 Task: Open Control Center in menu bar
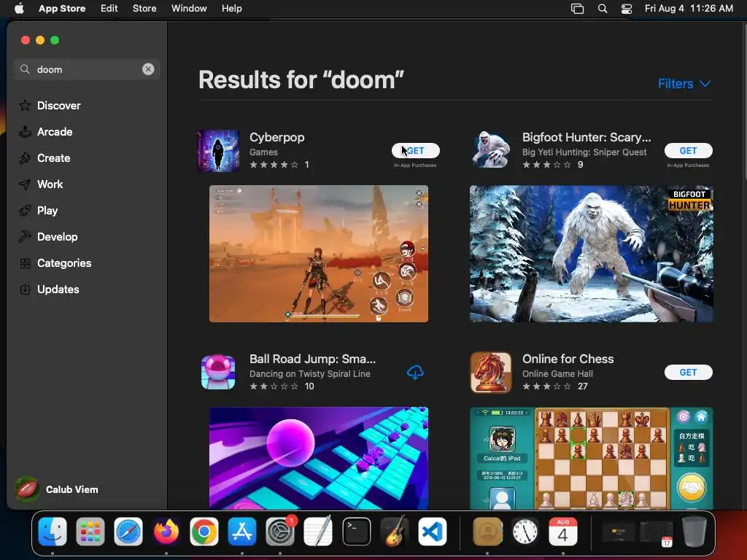[x=627, y=9]
